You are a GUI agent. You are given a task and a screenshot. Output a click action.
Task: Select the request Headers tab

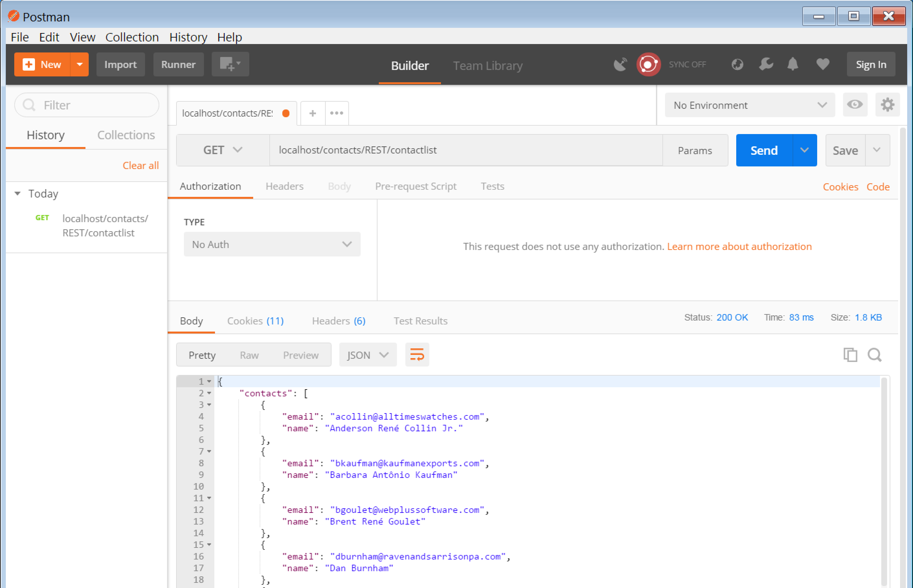click(284, 186)
